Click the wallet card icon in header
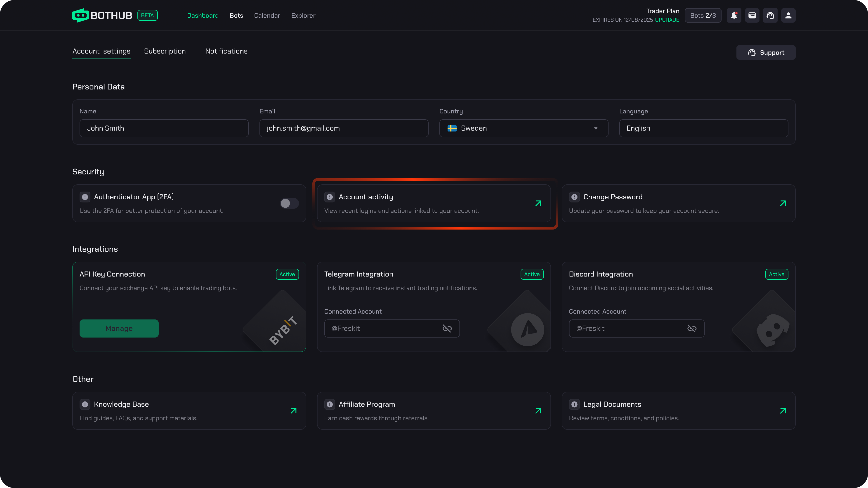Viewport: 868px width, 488px height. (752, 16)
